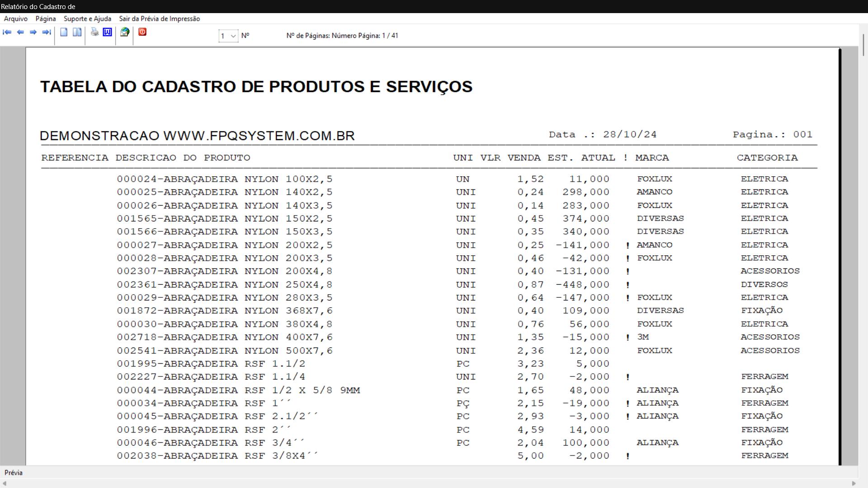Select row 002361-ABRAÇADEIRA NYLON 250X4,8
This screenshot has width=868, height=488.
click(x=453, y=285)
